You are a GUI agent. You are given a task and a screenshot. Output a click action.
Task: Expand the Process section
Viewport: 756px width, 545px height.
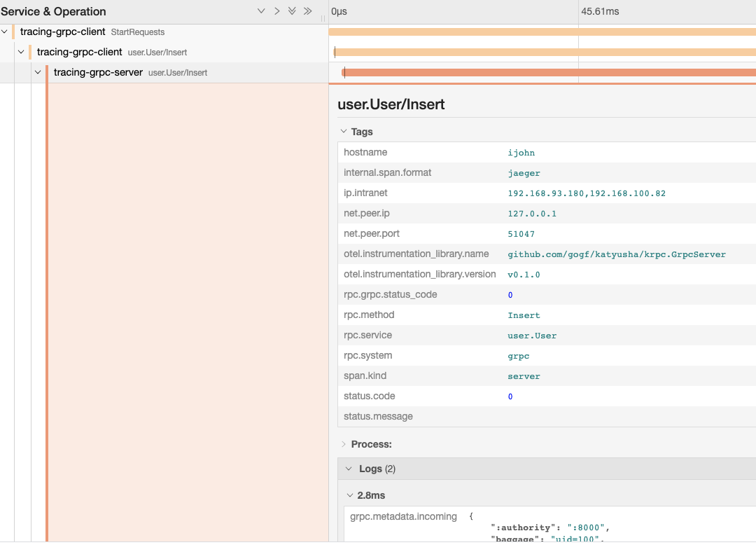pos(344,444)
